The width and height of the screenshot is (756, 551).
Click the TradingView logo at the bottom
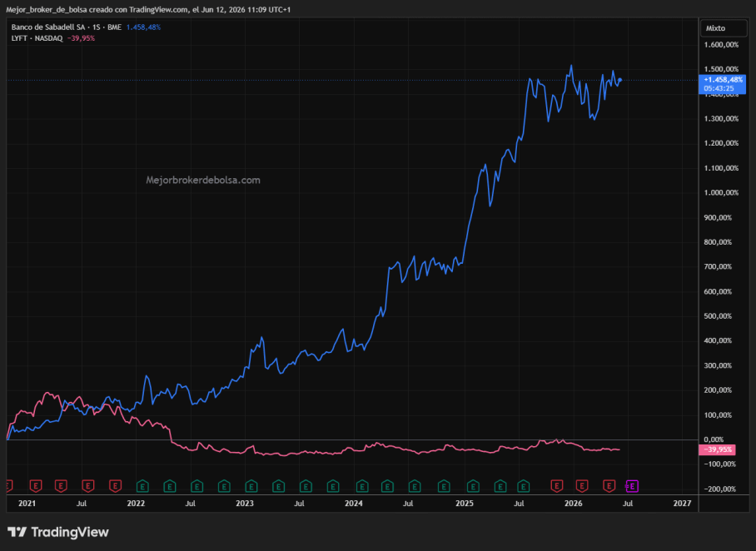pyautogui.click(x=58, y=532)
